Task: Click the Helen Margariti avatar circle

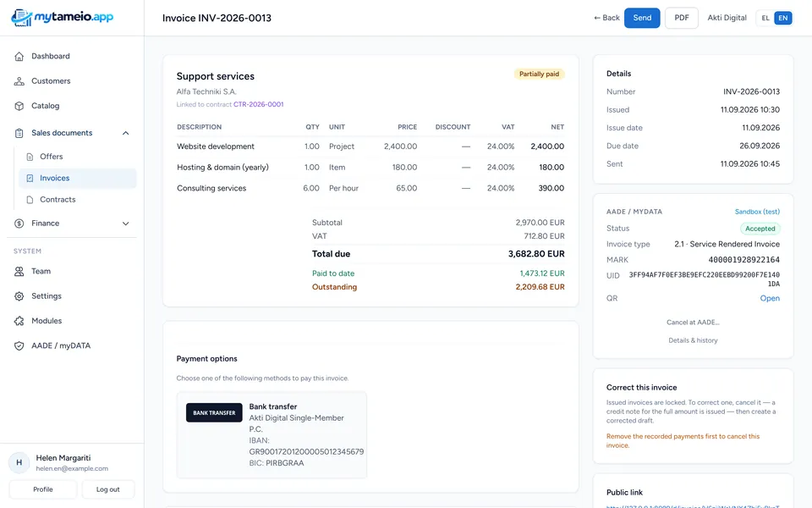Action: 19,462
